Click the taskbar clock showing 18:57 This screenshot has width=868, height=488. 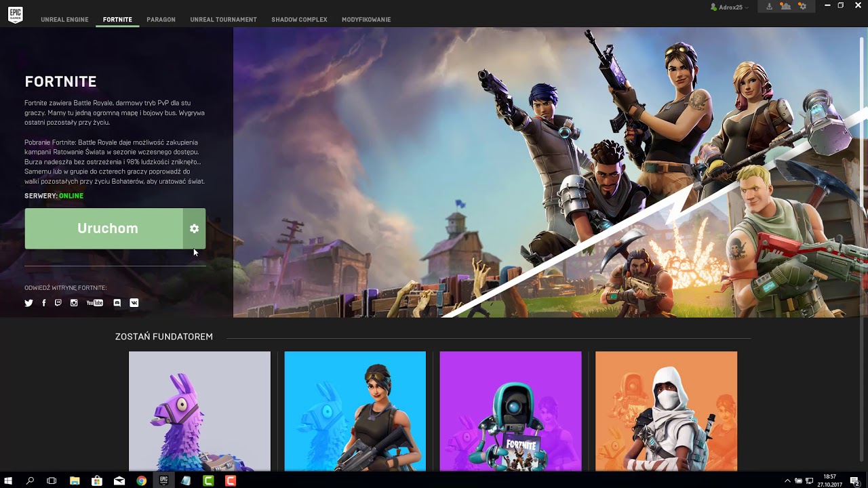pos(829,481)
